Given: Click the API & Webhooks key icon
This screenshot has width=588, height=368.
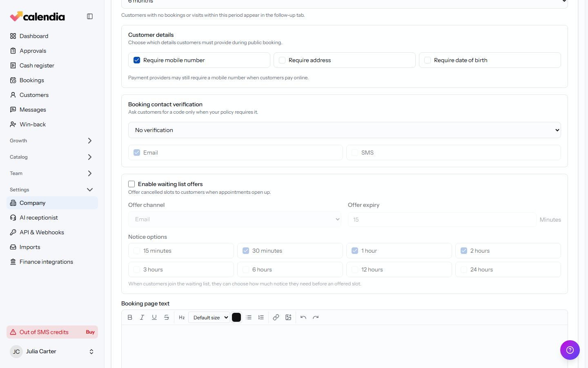Looking at the screenshot, I should coord(13,232).
